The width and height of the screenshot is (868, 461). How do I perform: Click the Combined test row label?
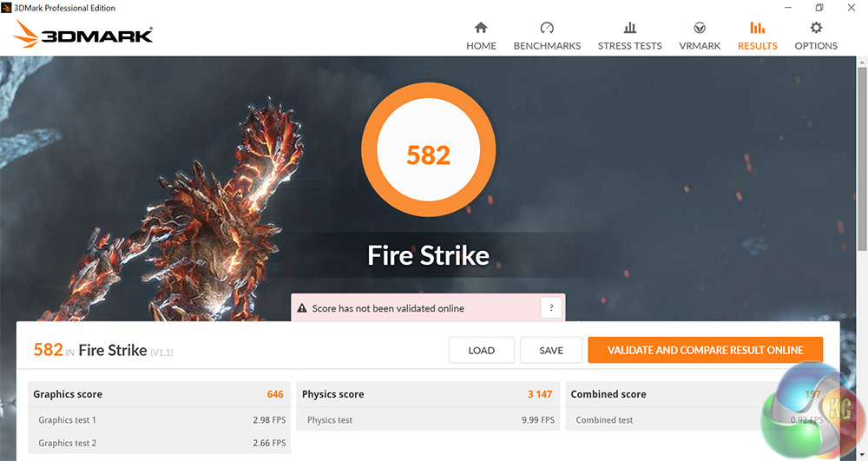[x=604, y=420]
